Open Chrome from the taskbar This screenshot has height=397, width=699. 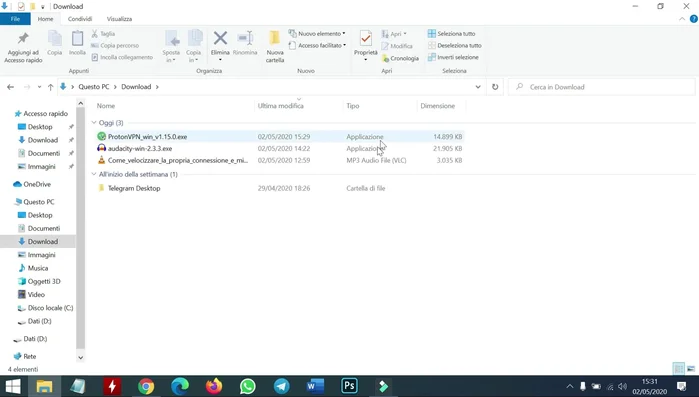point(146,386)
